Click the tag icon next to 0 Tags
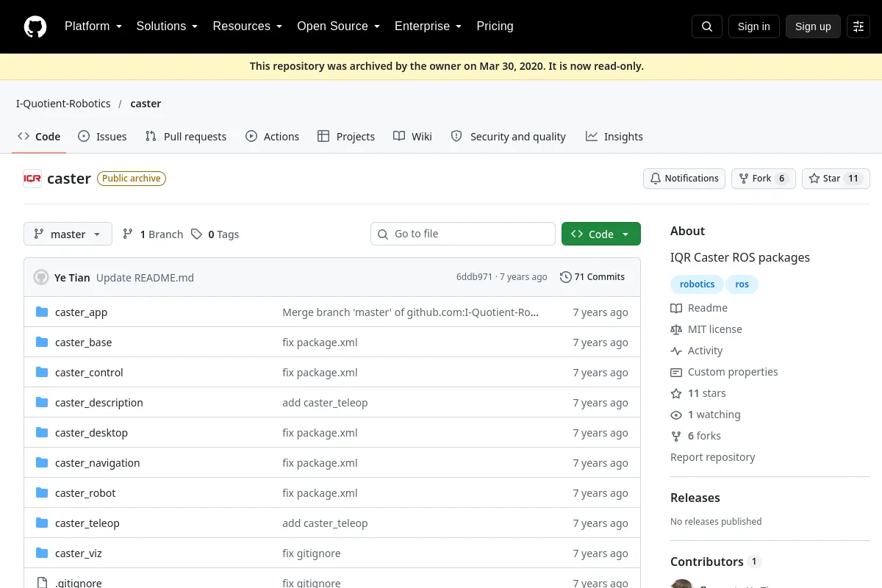Screen dimensions: 882x588 [x=196, y=234]
